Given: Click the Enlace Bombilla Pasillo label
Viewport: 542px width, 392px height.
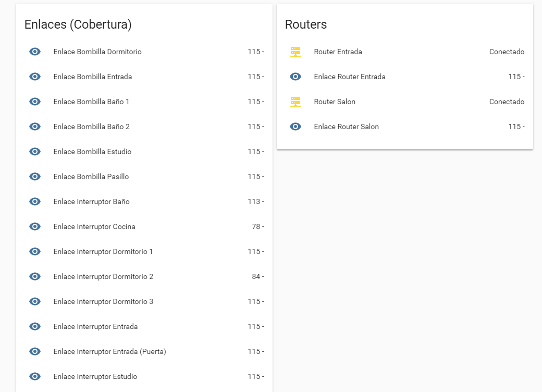Looking at the screenshot, I should [91, 176].
